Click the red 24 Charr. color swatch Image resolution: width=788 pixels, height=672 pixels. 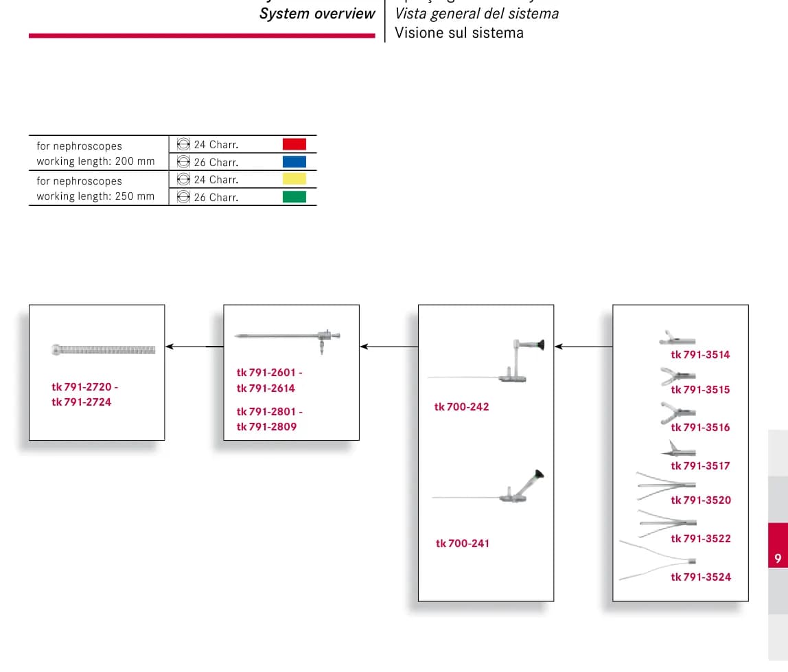tap(294, 144)
